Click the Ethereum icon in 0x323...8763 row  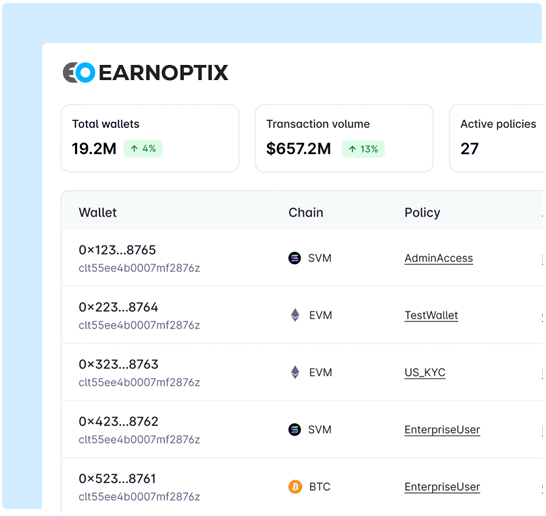click(x=295, y=372)
